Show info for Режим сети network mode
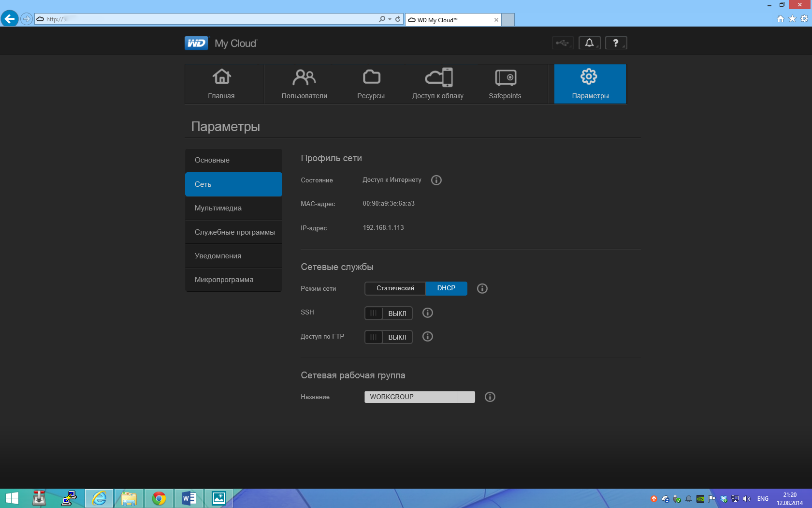Image resolution: width=812 pixels, height=508 pixels. click(482, 288)
